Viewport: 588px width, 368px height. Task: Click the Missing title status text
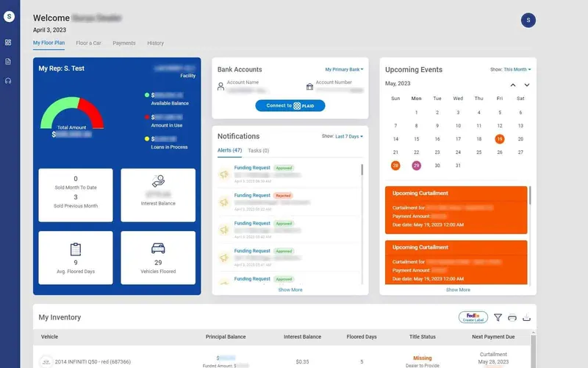(x=422, y=358)
